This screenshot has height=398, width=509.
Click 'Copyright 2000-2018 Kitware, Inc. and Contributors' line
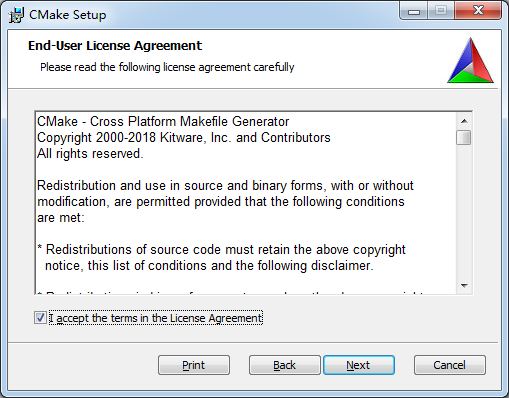[x=184, y=138]
